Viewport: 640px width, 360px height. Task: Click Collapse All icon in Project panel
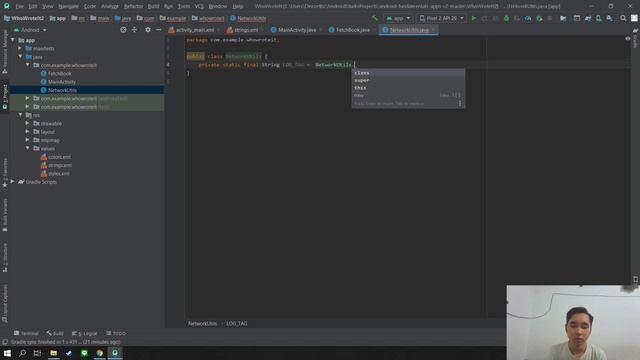pos(134,30)
